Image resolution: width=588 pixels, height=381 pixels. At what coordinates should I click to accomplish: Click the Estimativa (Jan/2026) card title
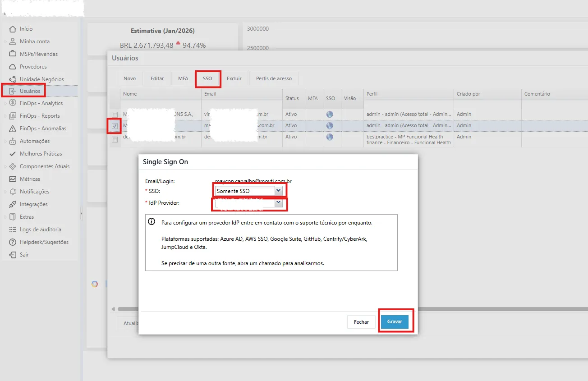(162, 31)
